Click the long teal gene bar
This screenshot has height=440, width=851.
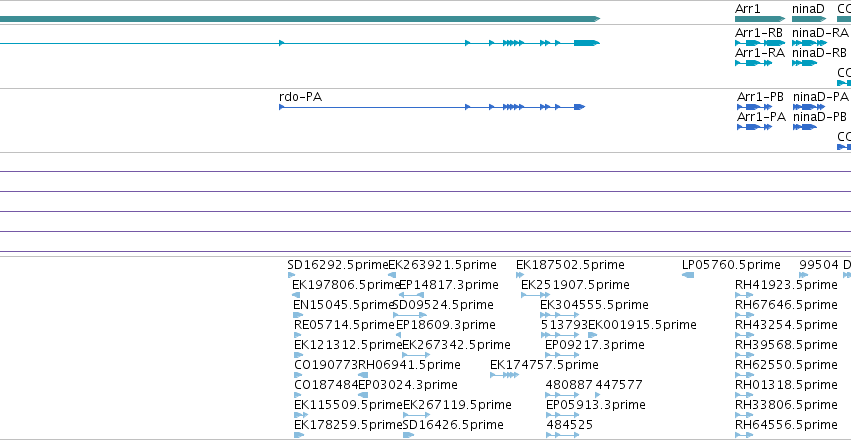coord(300,19)
